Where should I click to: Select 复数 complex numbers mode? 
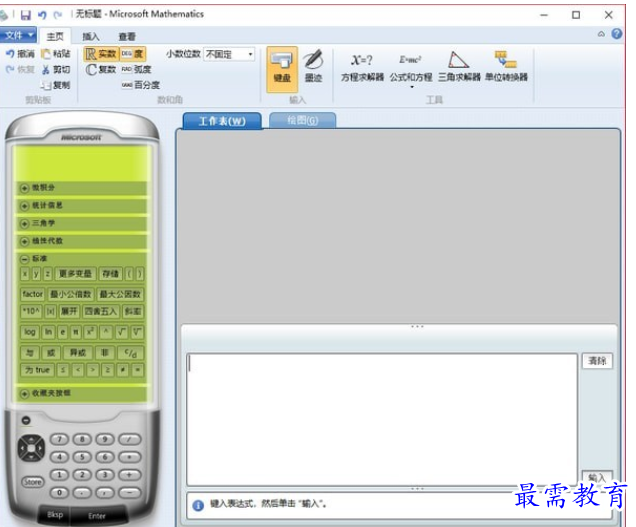click(101, 69)
